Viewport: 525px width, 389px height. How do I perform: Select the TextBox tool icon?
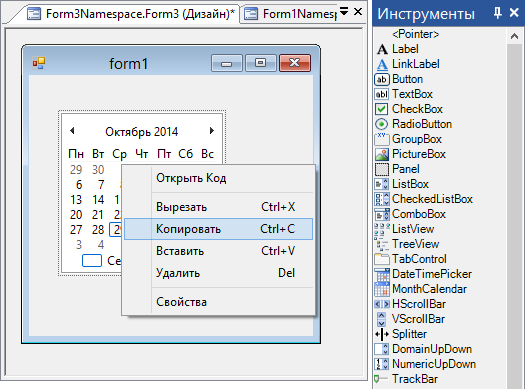tap(382, 94)
